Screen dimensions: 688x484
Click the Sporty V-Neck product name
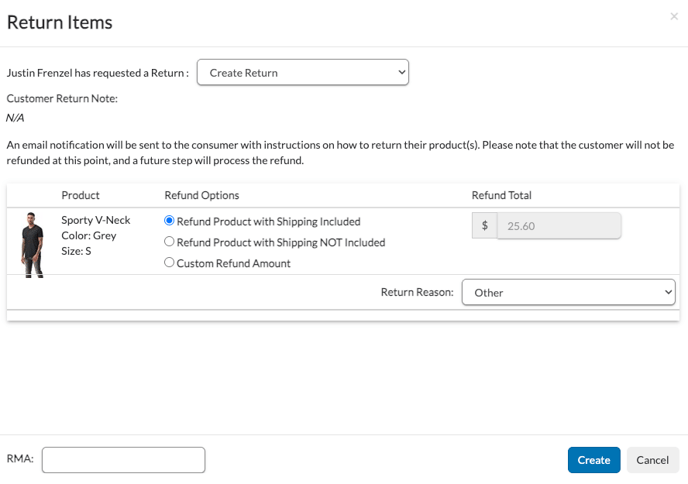click(95, 220)
